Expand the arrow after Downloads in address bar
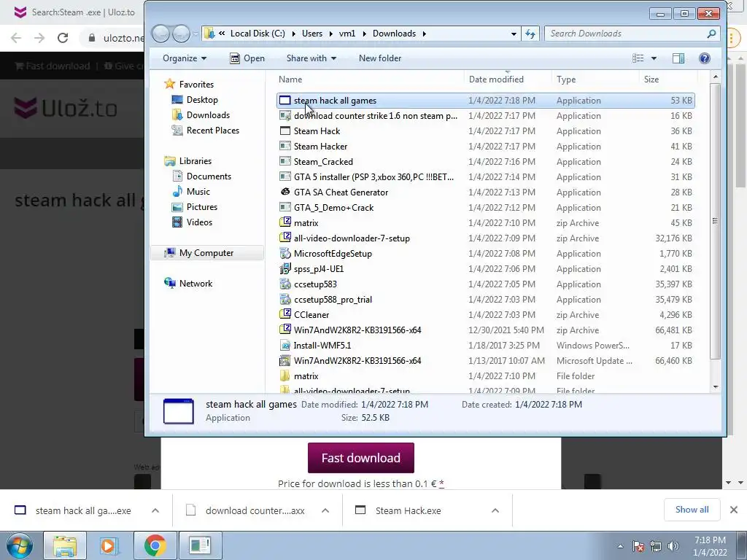The height and width of the screenshot is (560, 747). 424,34
